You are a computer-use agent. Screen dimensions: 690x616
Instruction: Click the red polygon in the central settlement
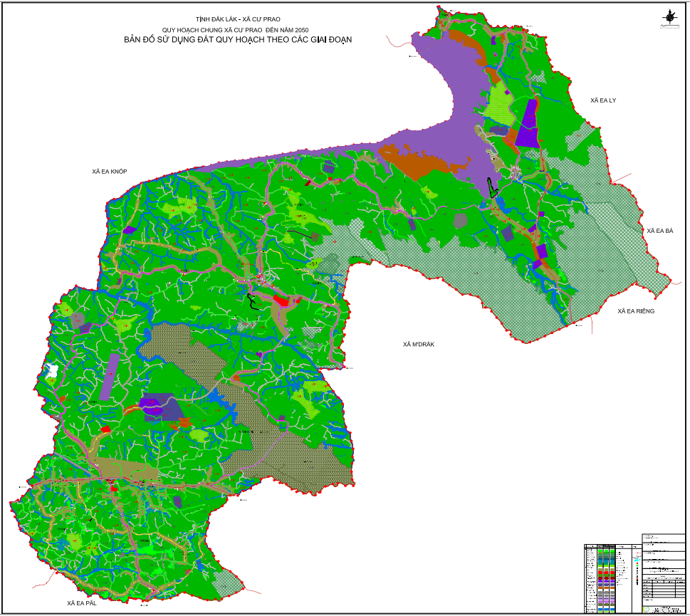[281, 301]
